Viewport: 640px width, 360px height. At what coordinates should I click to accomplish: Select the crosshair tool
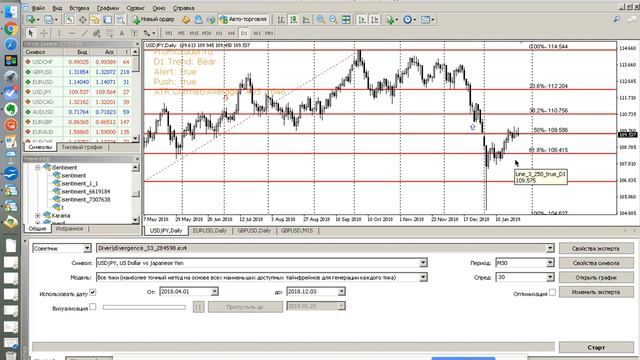point(43,33)
